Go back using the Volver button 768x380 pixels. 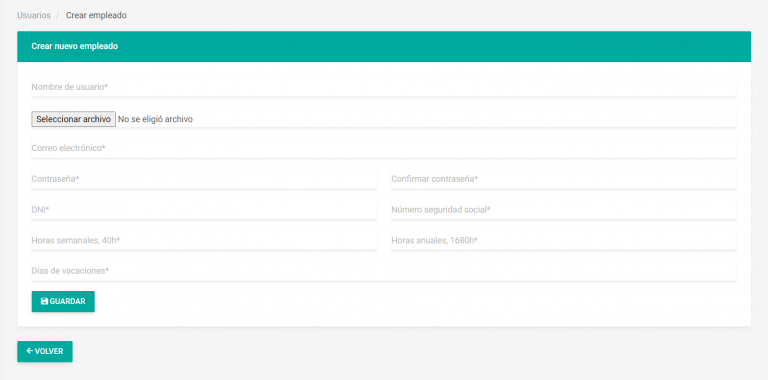tap(45, 352)
